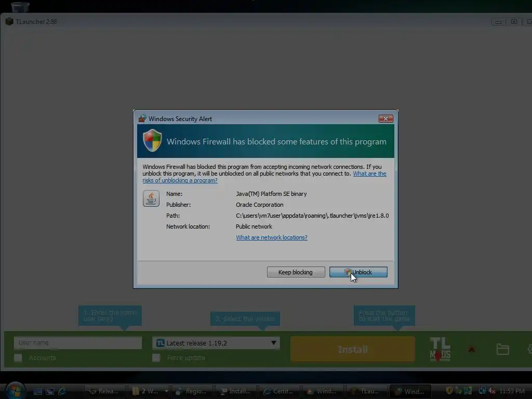Close the Windows Security Alert dialog

386,119
